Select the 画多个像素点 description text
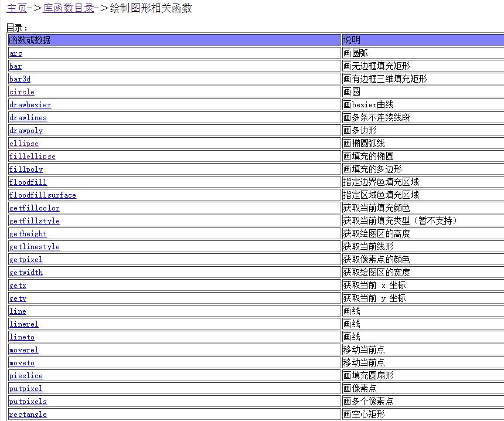This screenshot has height=421, width=504. click(369, 401)
